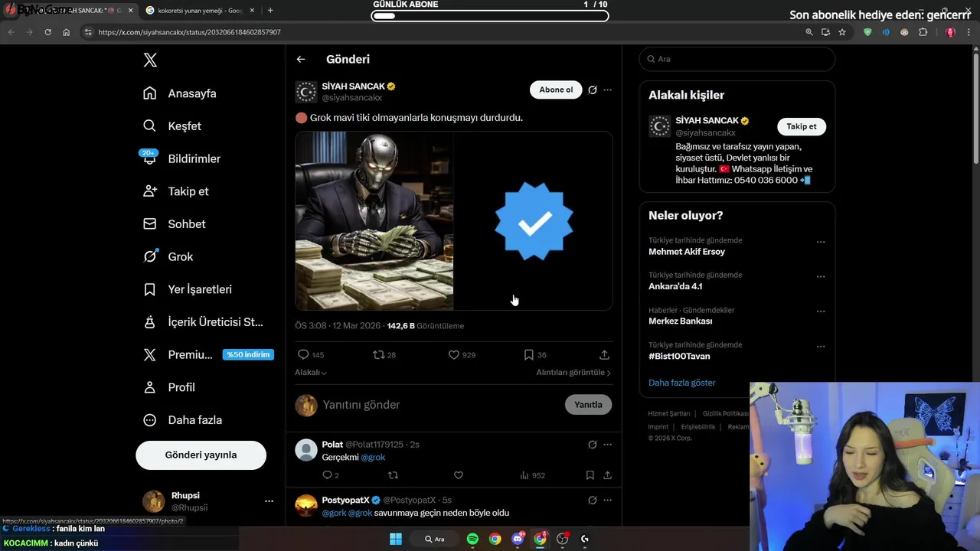The image size is (980, 551).
Task: Click @grok mention in Polat reply
Action: [373, 457]
